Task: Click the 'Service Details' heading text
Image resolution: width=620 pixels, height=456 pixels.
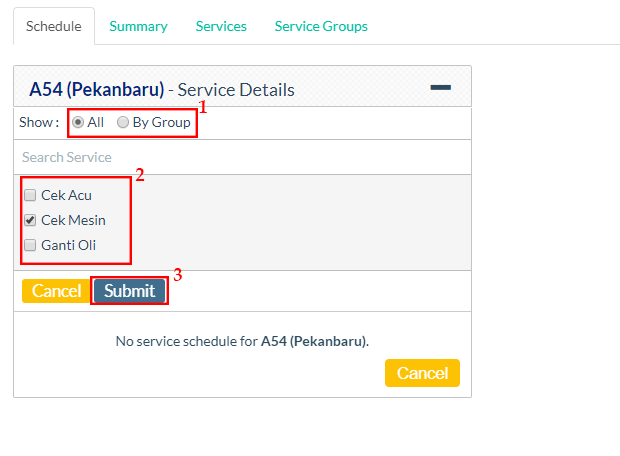Action: 236,89
